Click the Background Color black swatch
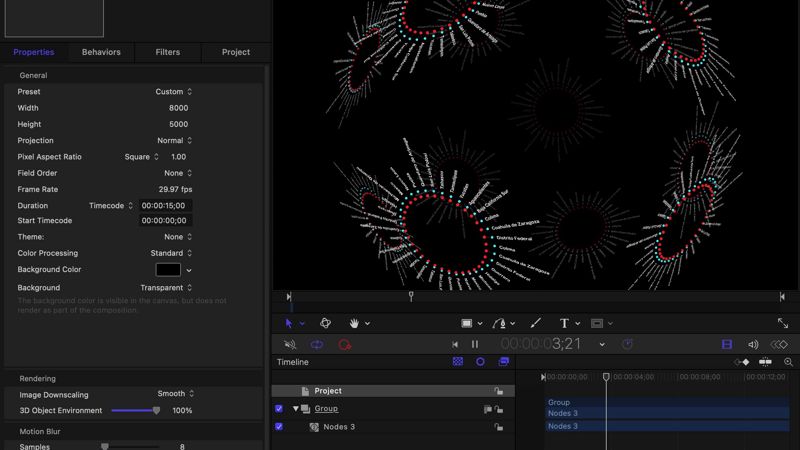Screen dimensions: 800x450 pos(168,269)
